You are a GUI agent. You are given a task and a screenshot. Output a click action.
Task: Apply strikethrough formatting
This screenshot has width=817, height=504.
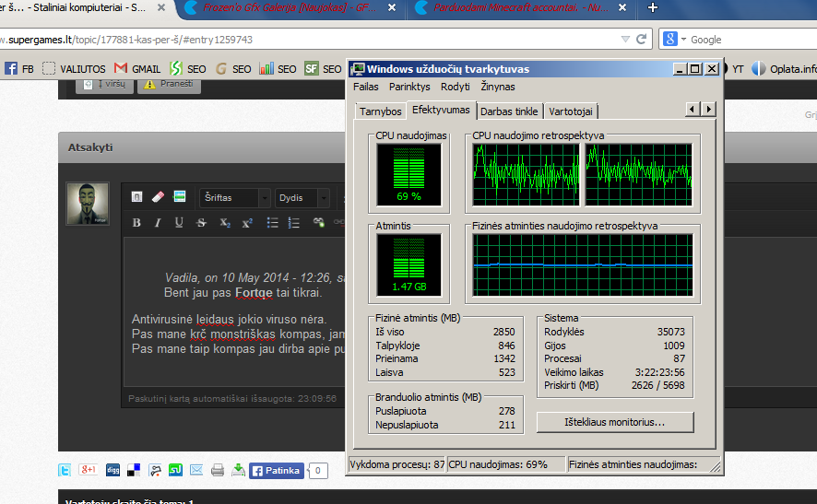tap(201, 223)
